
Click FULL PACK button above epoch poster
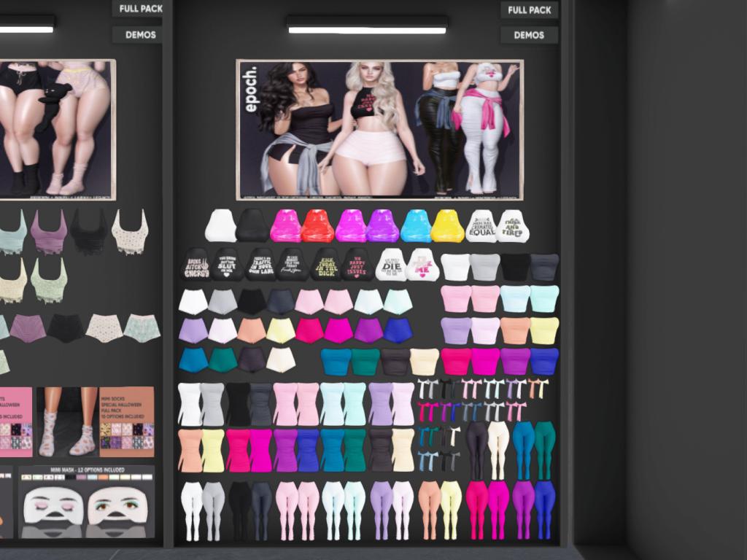[529, 10]
